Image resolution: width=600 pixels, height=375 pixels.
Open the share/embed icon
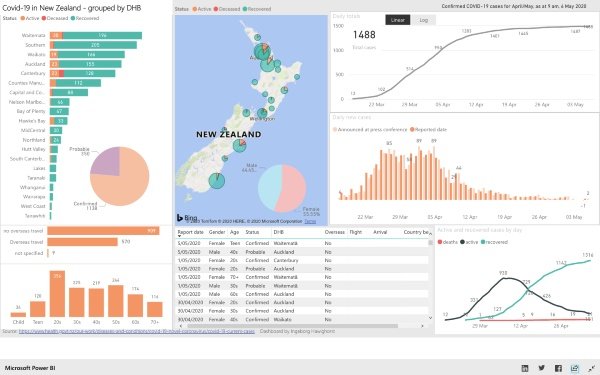575,368
